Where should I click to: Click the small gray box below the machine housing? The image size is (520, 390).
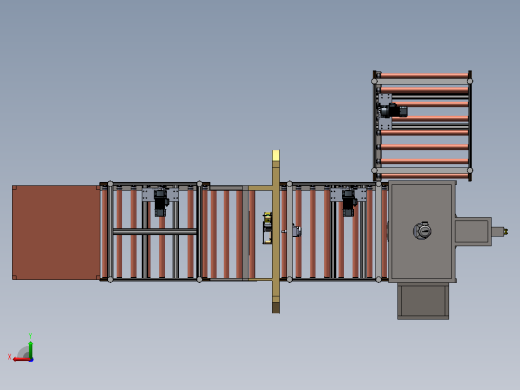click(x=423, y=302)
